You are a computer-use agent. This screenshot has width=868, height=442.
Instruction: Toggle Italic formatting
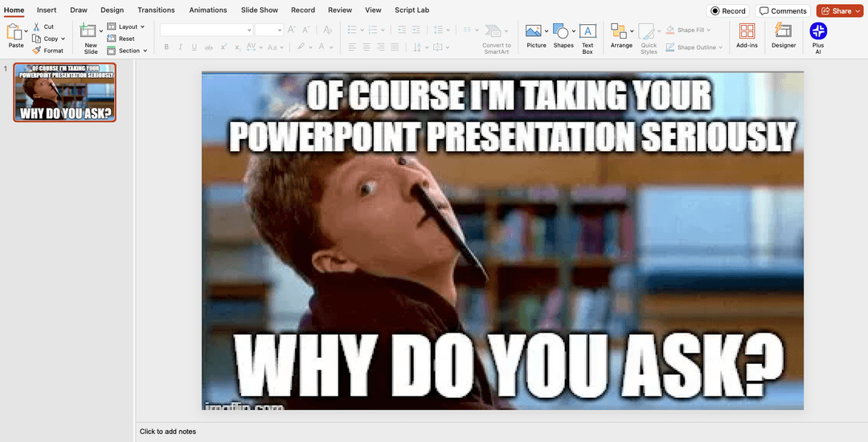click(182, 47)
